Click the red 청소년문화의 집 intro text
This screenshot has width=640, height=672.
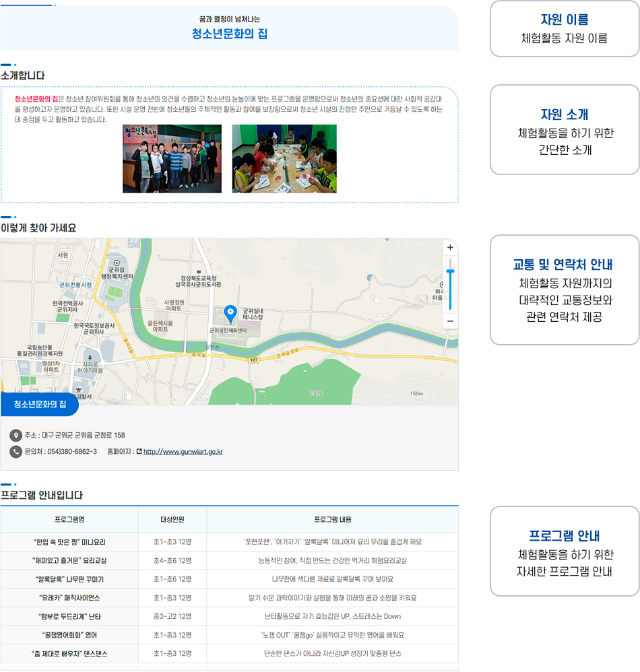coord(36,99)
